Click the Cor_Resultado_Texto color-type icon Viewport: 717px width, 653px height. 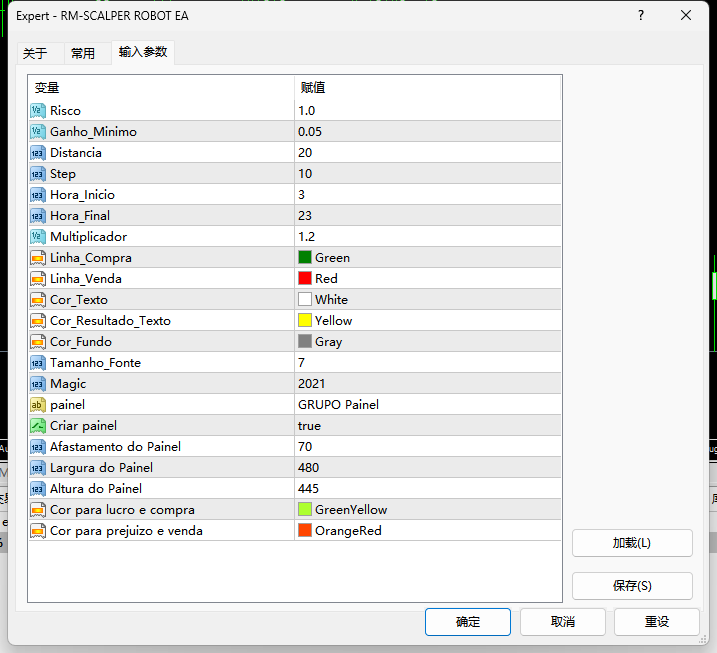click(x=38, y=321)
